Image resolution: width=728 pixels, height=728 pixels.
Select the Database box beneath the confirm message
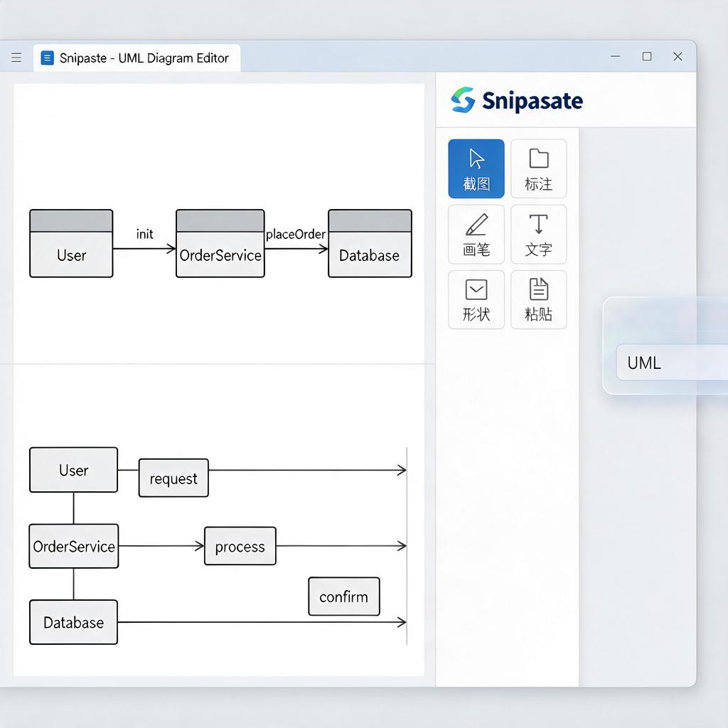tap(73, 622)
